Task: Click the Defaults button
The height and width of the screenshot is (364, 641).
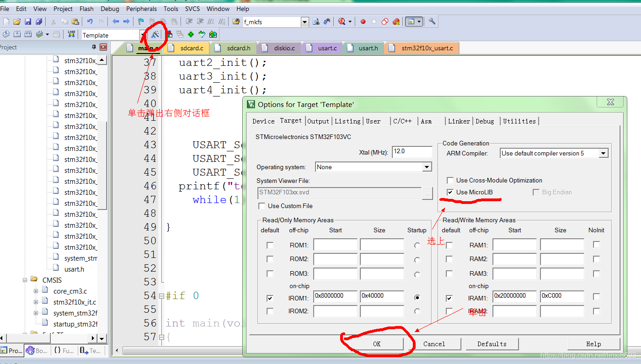Action: coord(492,343)
